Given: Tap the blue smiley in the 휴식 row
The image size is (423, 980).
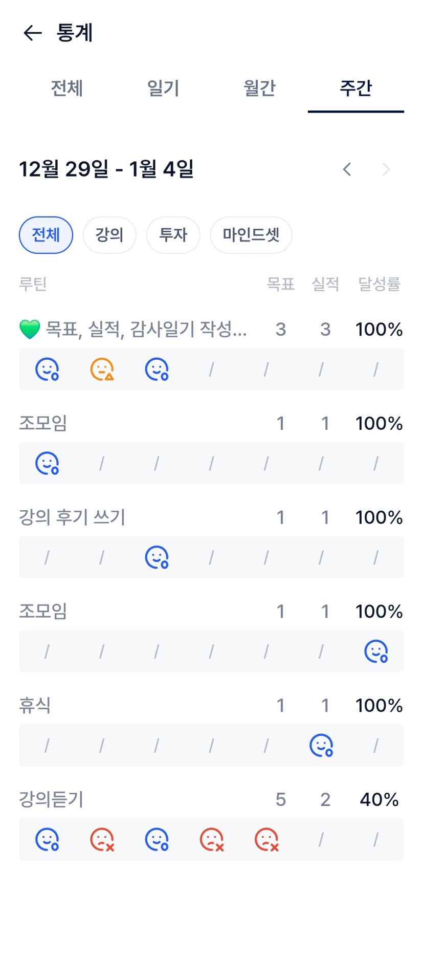Looking at the screenshot, I should click(x=321, y=745).
